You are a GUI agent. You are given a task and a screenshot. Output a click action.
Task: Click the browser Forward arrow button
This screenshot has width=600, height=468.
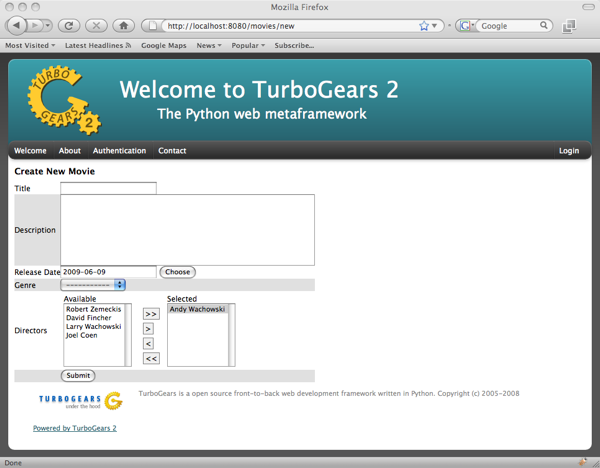(34, 26)
